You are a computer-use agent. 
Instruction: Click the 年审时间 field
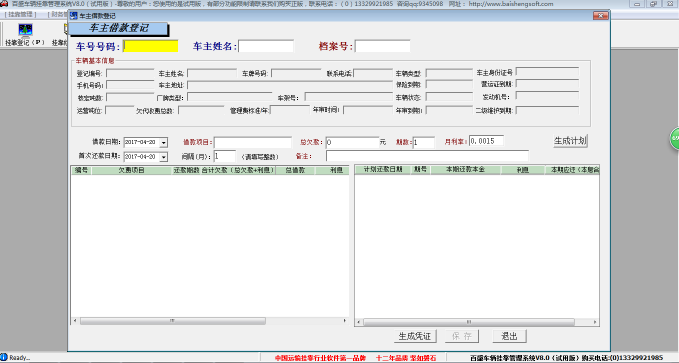[368, 110]
